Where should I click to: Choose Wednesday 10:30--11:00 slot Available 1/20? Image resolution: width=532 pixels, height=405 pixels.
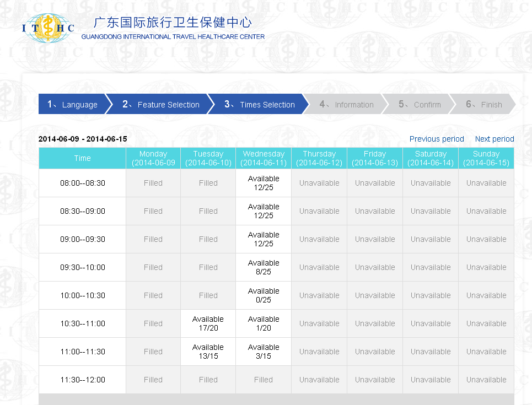click(264, 323)
